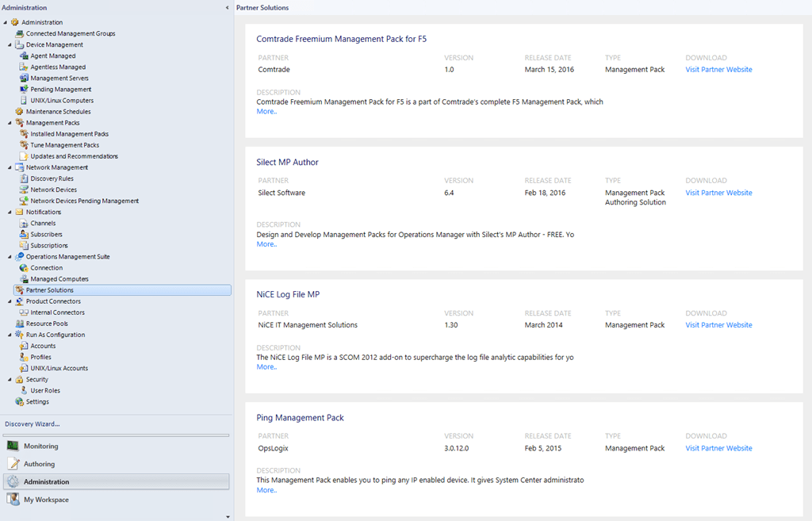Visit Partner Website for Silect MP Author
Viewport: 812px width, 521px height.
(x=718, y=193)
